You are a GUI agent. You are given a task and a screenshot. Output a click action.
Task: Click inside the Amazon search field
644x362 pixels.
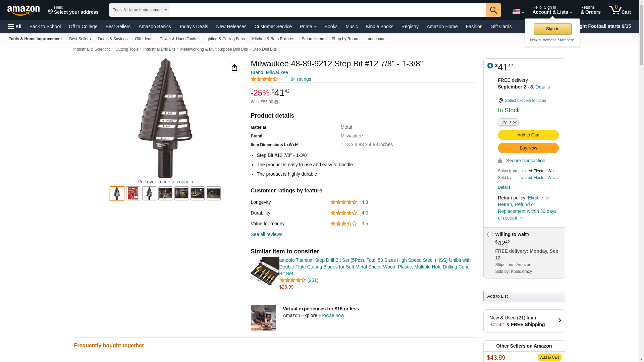327,10
